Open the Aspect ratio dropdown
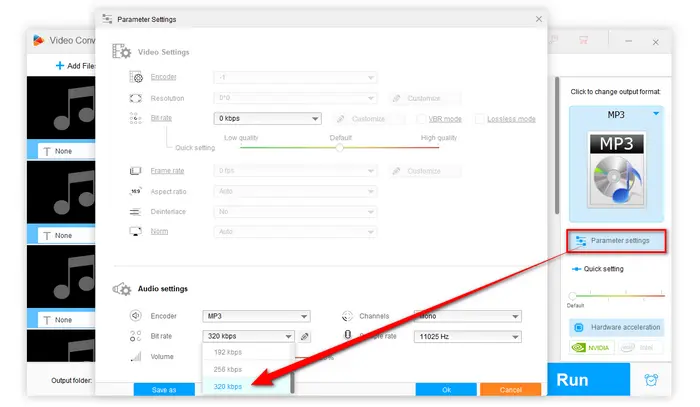 point(295,191)
